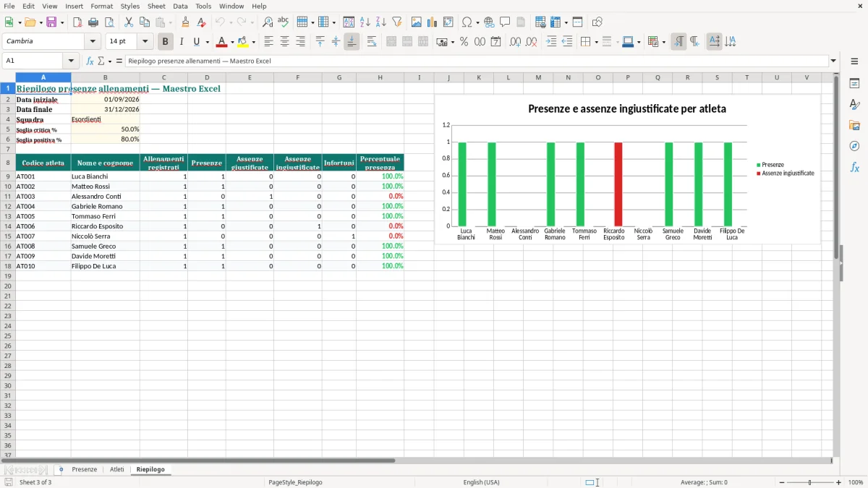This screenshot has height=488, width=868.
Task: Insert chart icon
Action: tap(433, 22)
